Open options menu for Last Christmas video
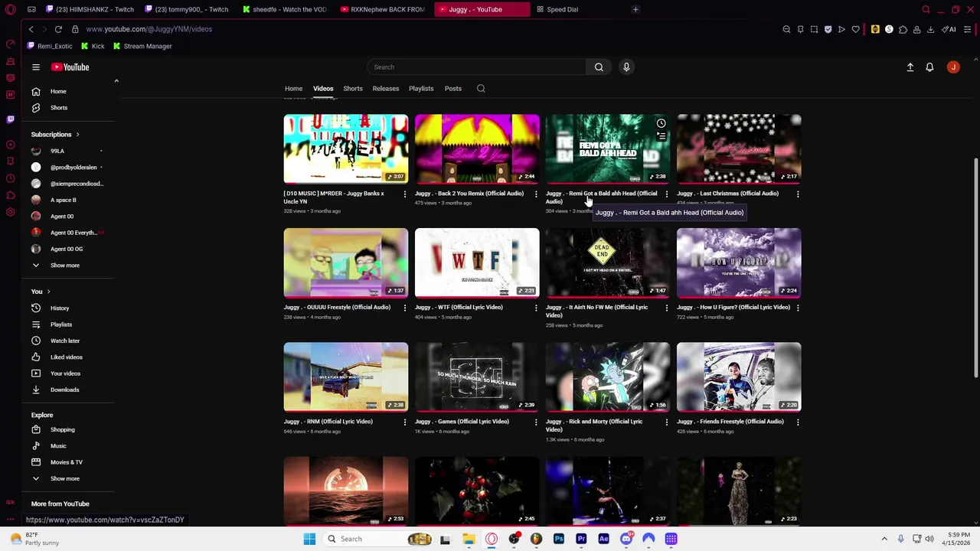The height and width of the screenshot is (551, 980). 798,194
